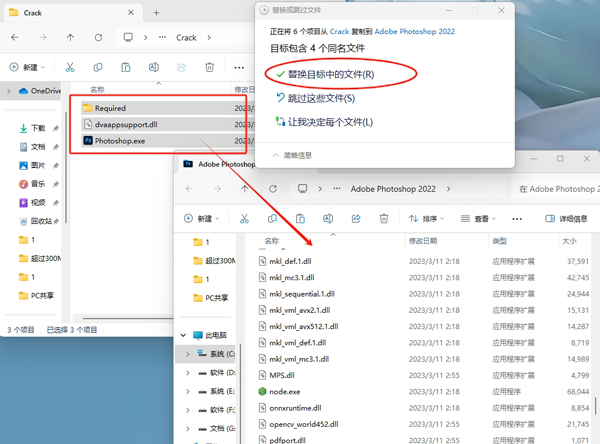Expand 系统 (C:) drive node
Image resolution: width=600 pixels, height=444 pixels.
click(188, 354)
